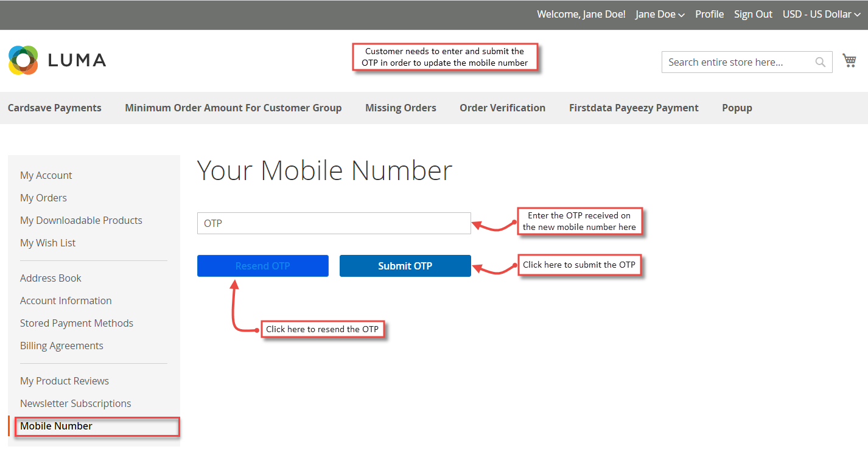Open My Orders from the sidebar
The width and height of the screenshot is (868, 452).
pyautogui.click(x=43, y=198)
